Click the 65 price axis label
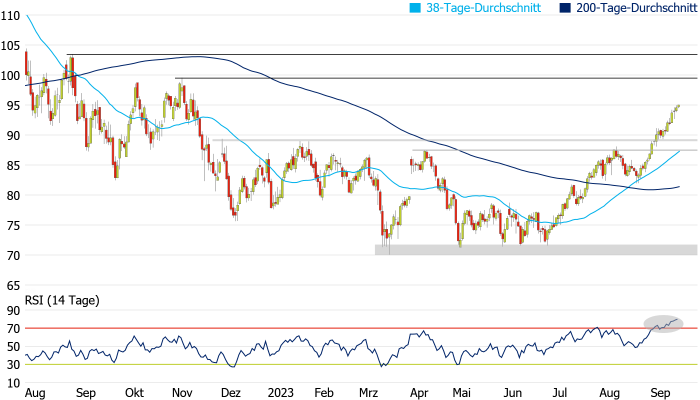 (12, 285)
